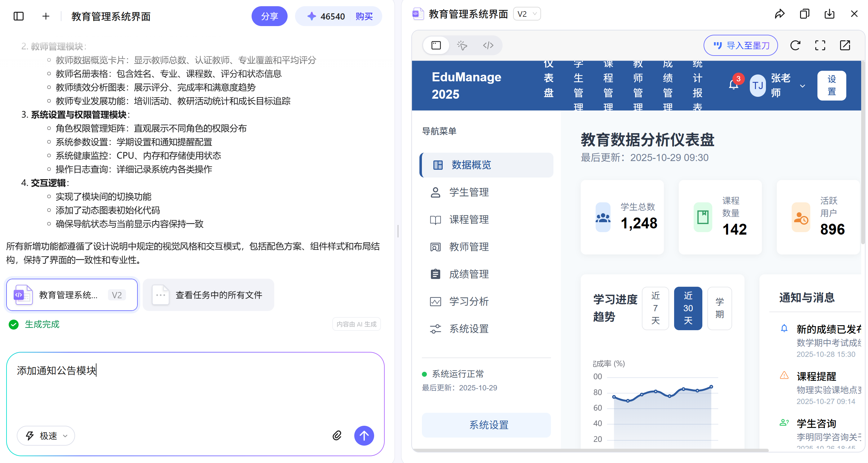Image resolution: width=868 pixels, height=463 pixels.
Task: Toggle preview mode in the view switcher
Action: point(436,45)
